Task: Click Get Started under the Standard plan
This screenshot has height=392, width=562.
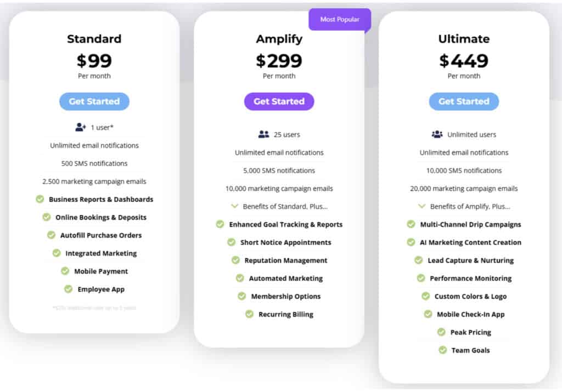Action: click(94, 101)
